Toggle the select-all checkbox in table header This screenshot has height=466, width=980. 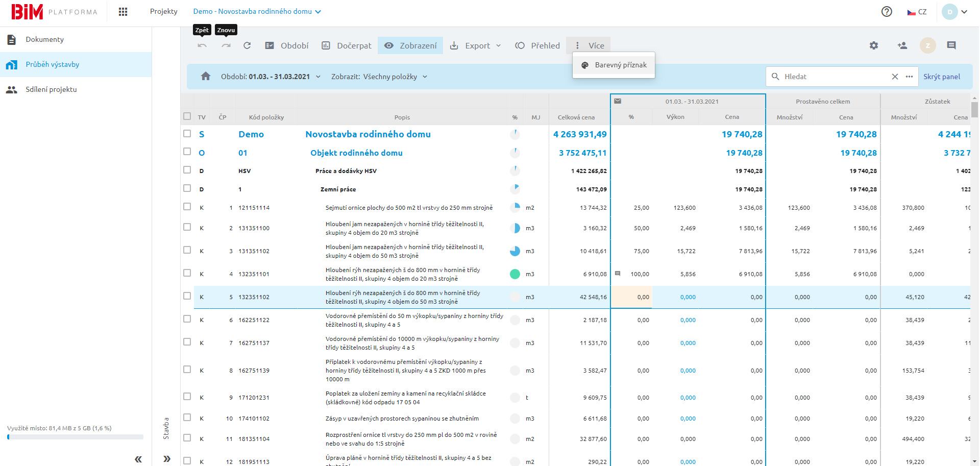[x=187, y=116]
